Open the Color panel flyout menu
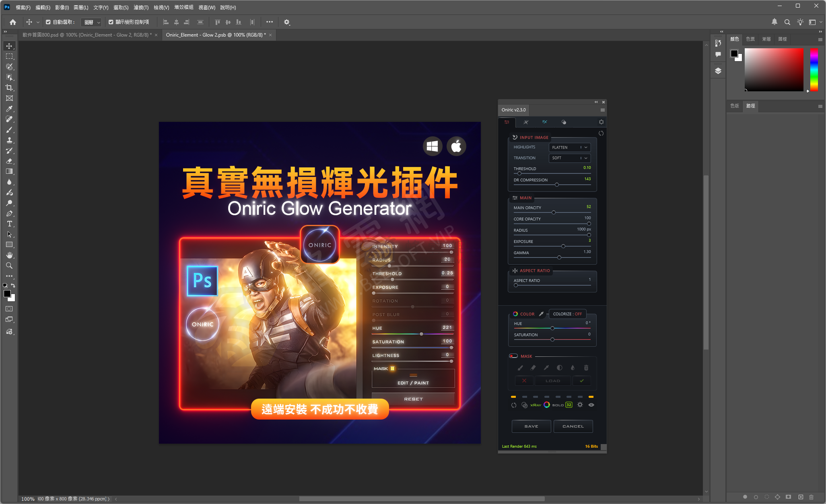The height and width of the screenshot is (504, 826). [x=820, y=39]
